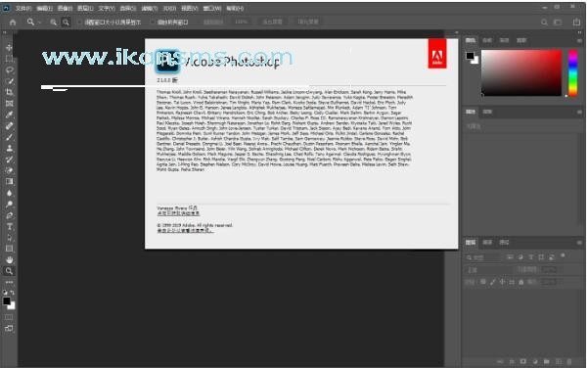Screen dimensions: 588x368
Task: Click the create new layer icon
Action: (x=559, y=361)
